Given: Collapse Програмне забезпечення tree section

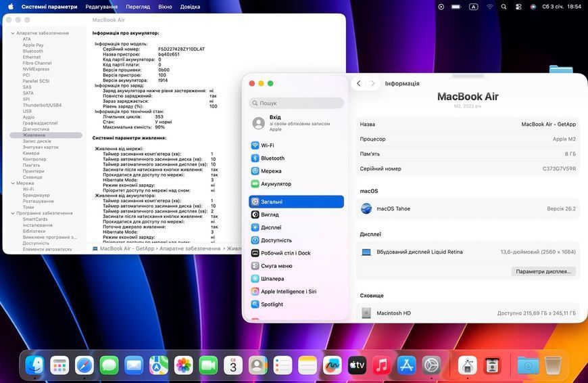Looking at the screenshot, I should 13,213.
